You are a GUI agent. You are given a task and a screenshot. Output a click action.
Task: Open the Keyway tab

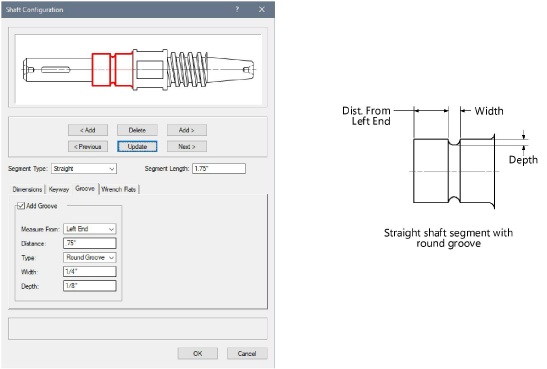(59, 189)
